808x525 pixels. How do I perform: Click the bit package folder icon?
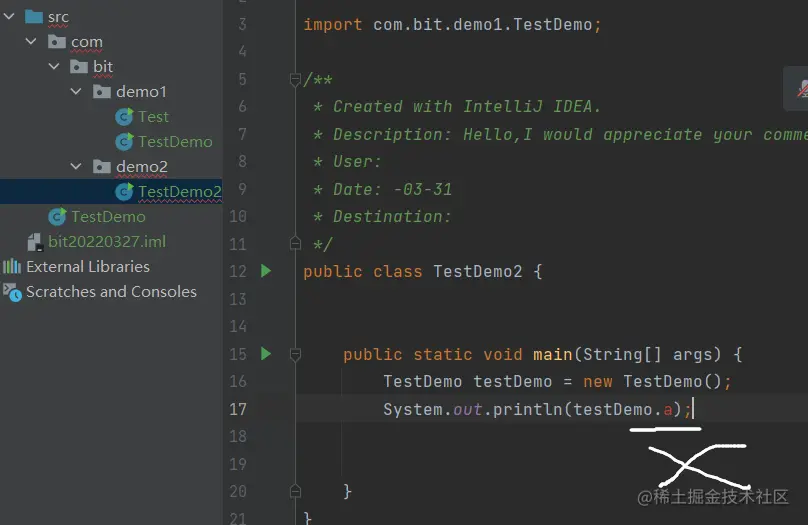coord(79,66)
